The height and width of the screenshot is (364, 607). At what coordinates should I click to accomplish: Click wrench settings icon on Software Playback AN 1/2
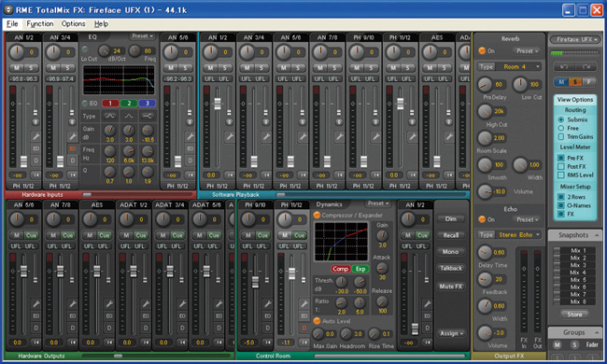(x=230, y=136)
